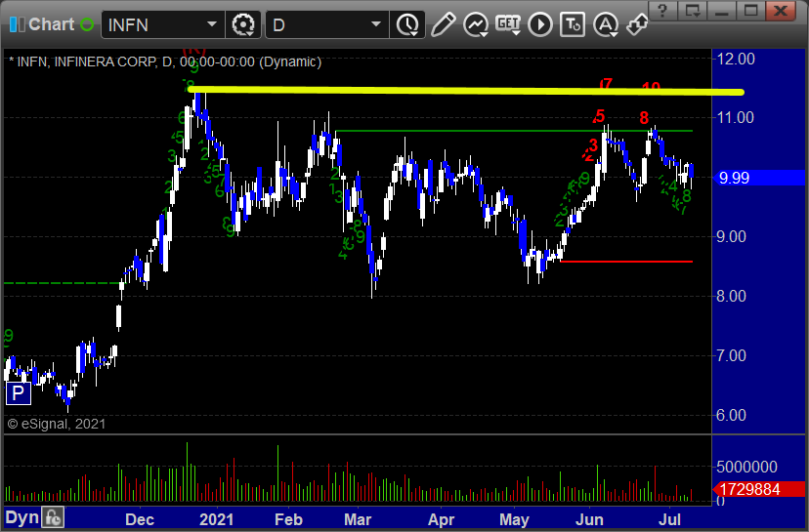The image size is (809, 532).
Task: Open the GET studies menu
Action: coord(508,24)
